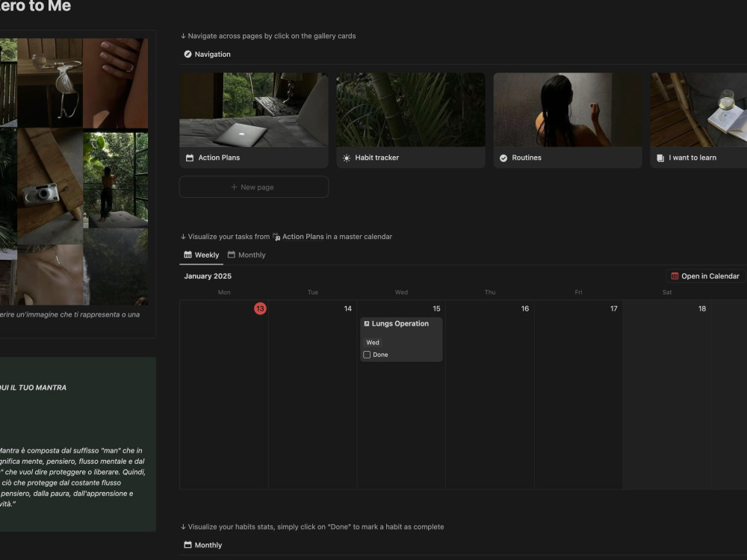Click the Monthly tab calendar icon
The image size is (747, 560).
232,255
